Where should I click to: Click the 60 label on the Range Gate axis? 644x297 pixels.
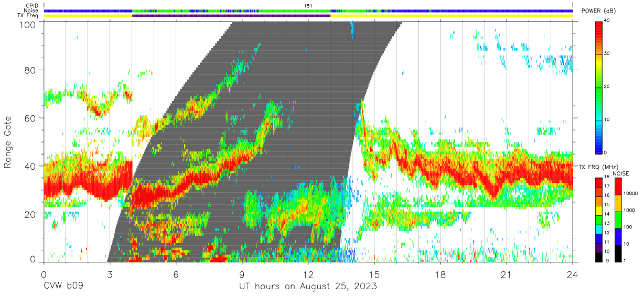pos(30,118)
